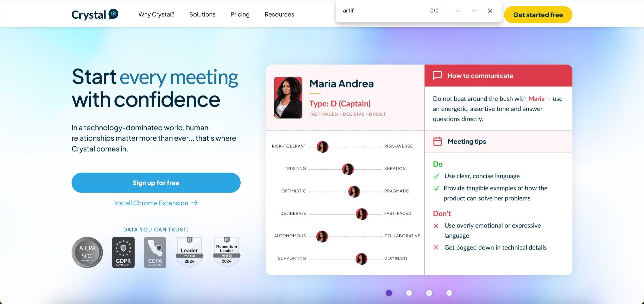
Task: Click the red Don't heading
Action: coord(442,213)
